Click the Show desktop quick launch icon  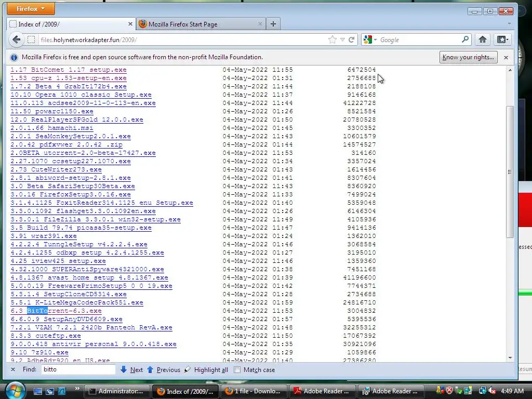coord(37,391)
